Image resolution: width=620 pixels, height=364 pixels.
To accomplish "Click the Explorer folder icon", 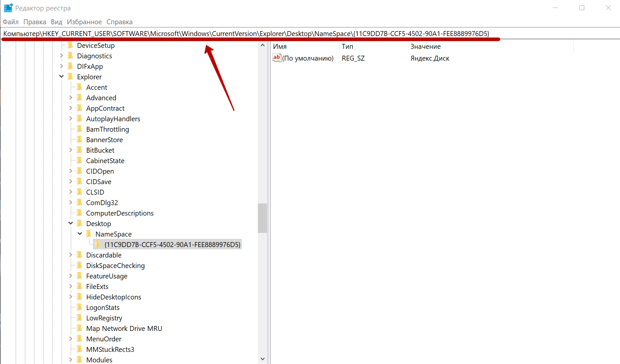I will [x=70, y=77].
